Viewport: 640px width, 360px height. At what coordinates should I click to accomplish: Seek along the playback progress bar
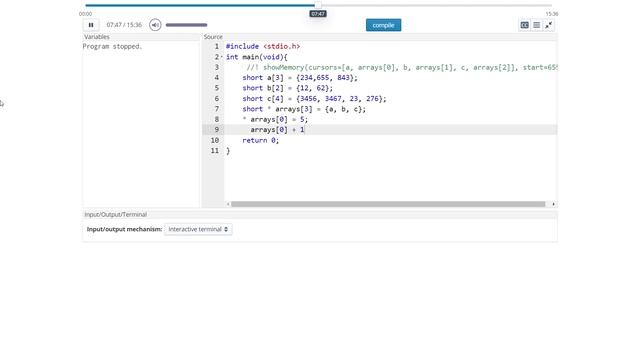click(318, 5)
